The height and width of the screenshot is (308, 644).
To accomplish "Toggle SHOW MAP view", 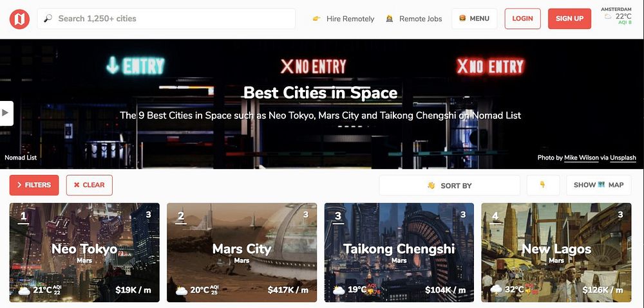I will (599, 185).
